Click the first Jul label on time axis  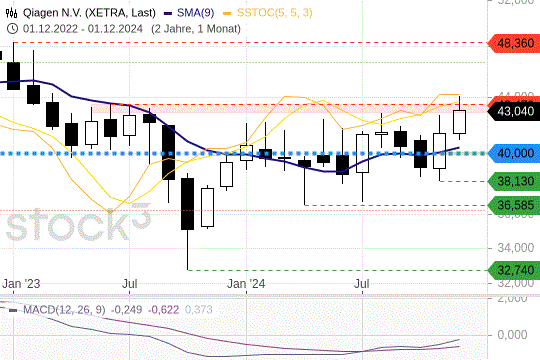[x=130, y=284]
